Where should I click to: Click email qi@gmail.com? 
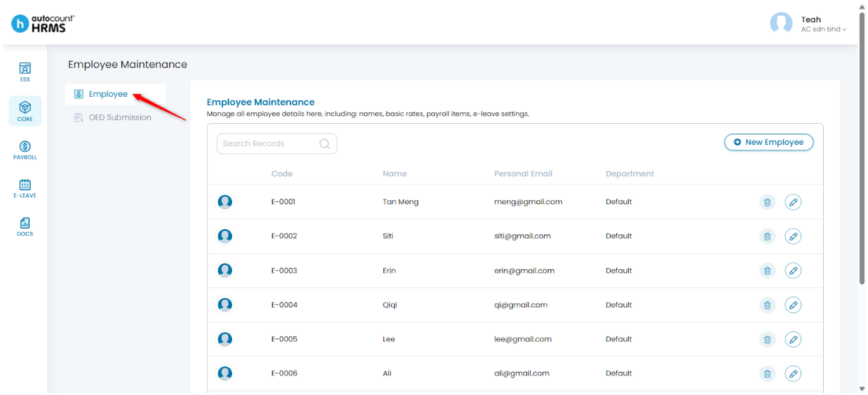tap(521, 305)
